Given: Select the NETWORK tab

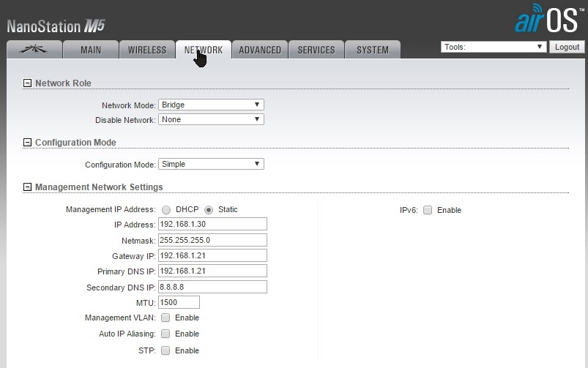Looking at the screenshot, I should [x=204, y=50].
